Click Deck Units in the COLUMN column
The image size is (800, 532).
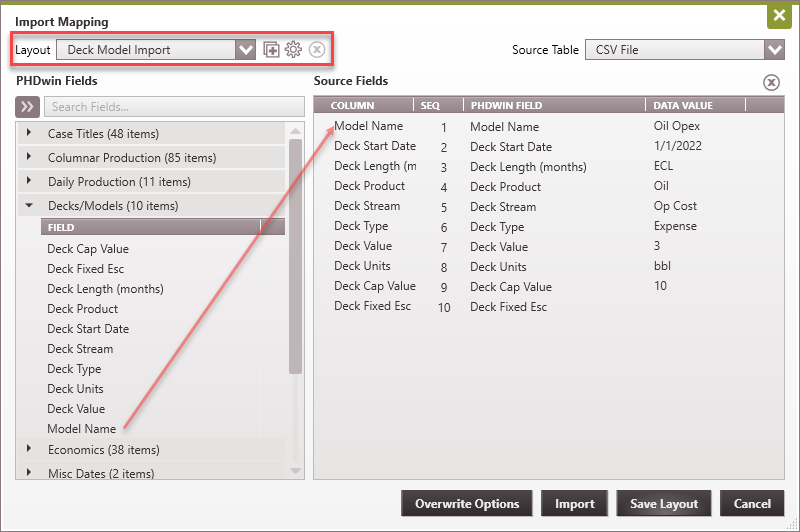point(362,266)
